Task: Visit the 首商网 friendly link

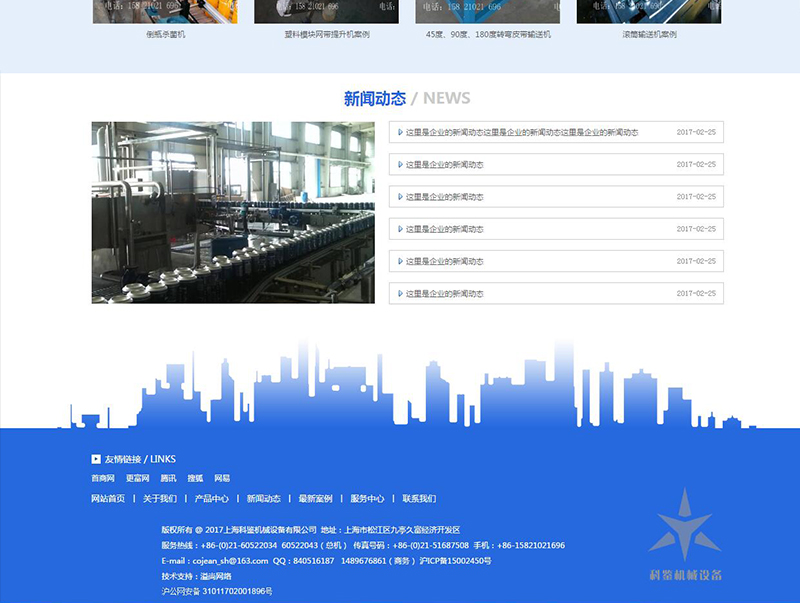Action: pos(103,479)
